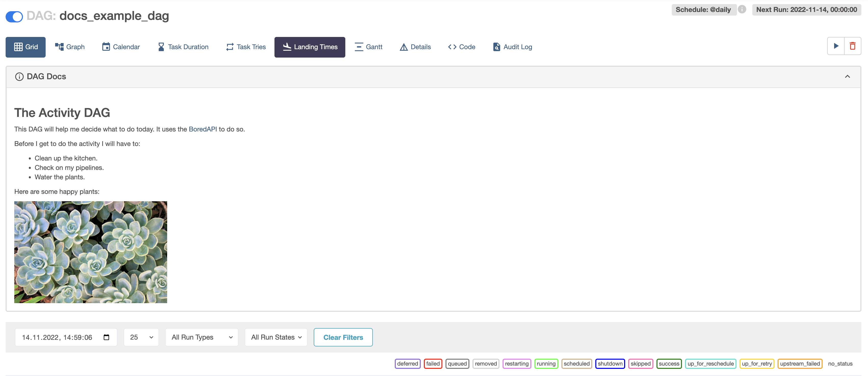
Task: Toggle the success state filter
Action: (669, 364)
